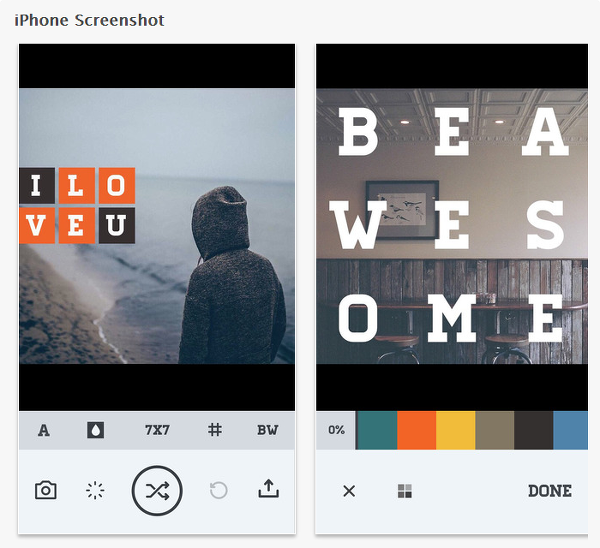Confirm with the DONE button

tap(550, 491)
